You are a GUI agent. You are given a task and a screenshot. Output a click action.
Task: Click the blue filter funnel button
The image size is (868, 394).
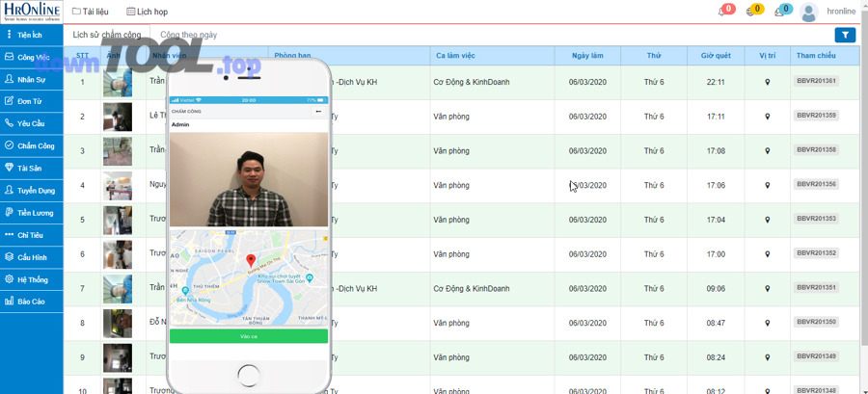(845, 35)
